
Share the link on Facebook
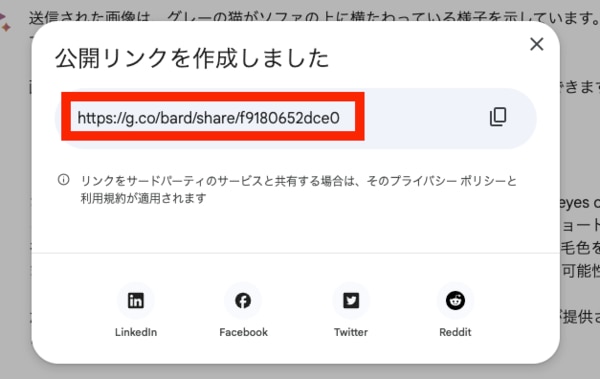(x=243, y=301)
